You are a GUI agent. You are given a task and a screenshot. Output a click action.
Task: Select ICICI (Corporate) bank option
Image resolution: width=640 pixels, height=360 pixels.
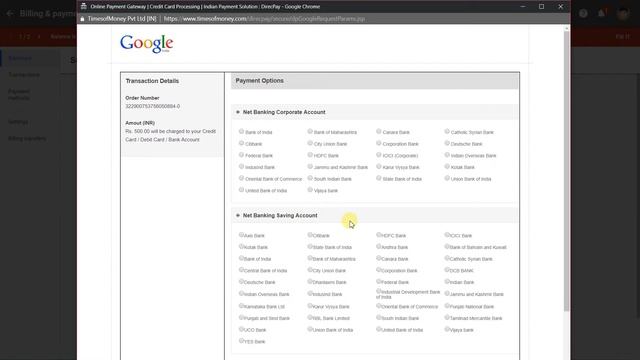click(x=379, y=155)
